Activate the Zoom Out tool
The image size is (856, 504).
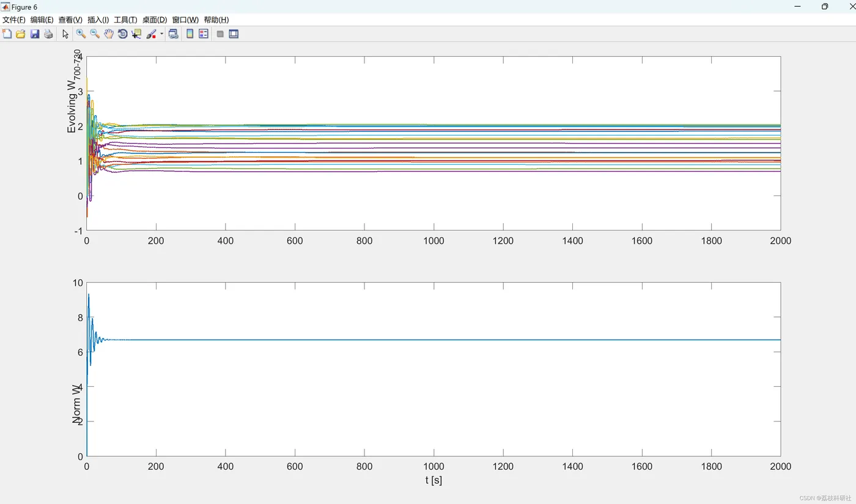95,34
